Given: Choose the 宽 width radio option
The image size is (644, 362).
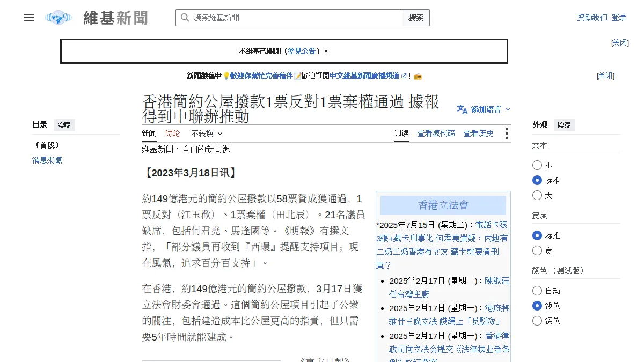Looking at the screenshot, I should click(x=537, y=250).
